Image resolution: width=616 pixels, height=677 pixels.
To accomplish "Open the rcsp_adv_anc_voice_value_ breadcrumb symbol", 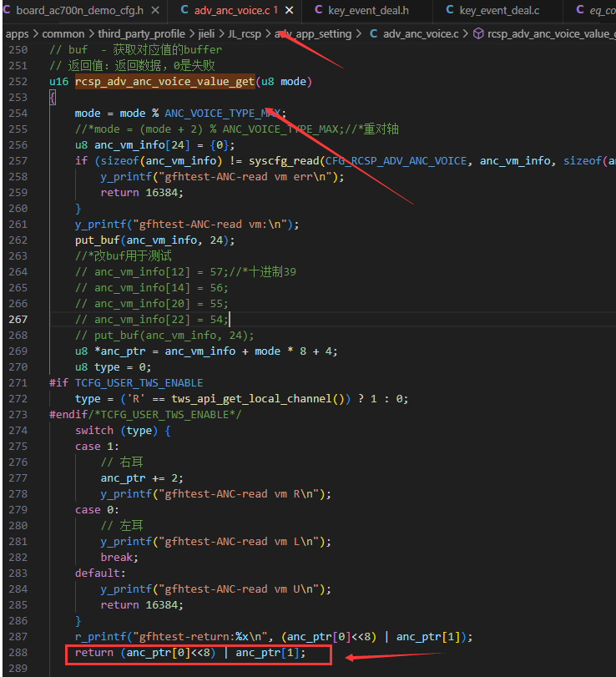I will (x=551, y=34).
